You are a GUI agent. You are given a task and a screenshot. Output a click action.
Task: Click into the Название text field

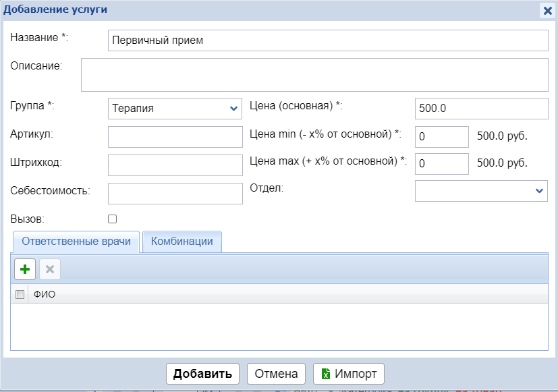(328, 40)
